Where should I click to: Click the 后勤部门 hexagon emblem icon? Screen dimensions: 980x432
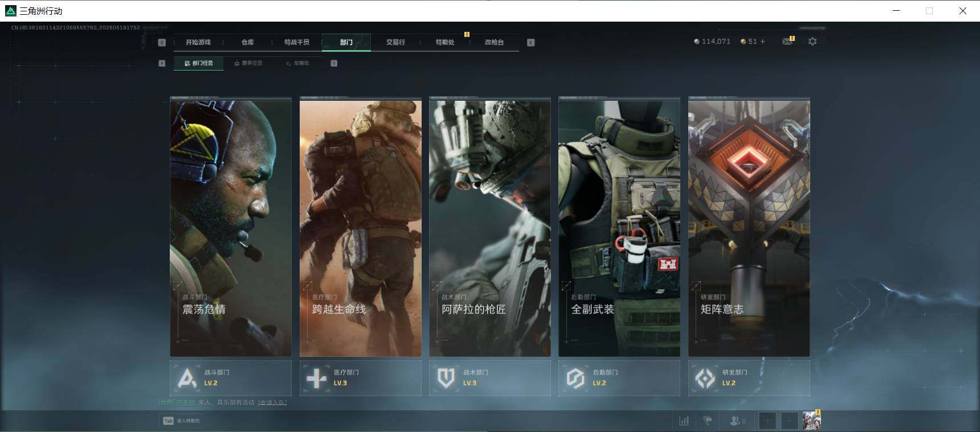[x=575, y=378]
